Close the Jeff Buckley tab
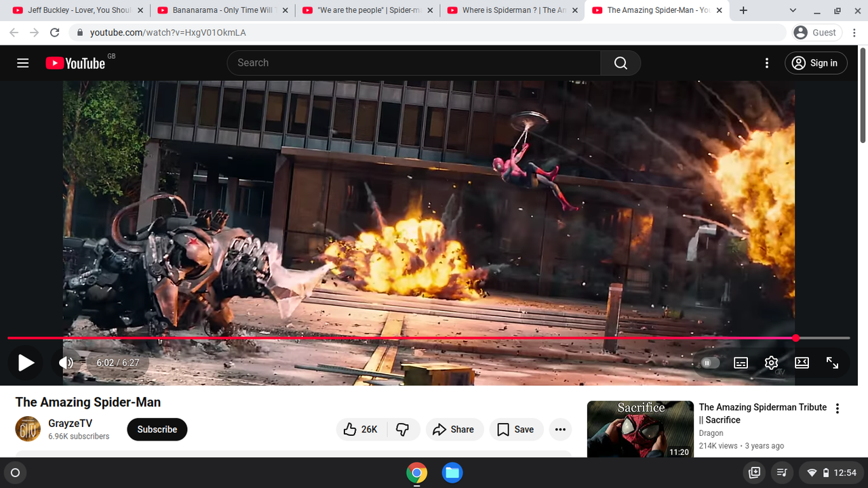Screen dimensions: 868x488 [x=140, y=11]
